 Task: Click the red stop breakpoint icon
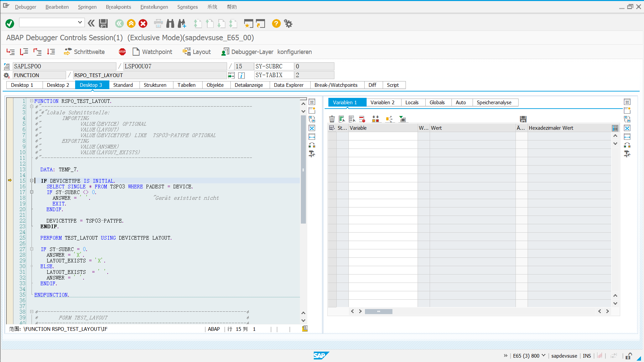(x=122, y=52)
